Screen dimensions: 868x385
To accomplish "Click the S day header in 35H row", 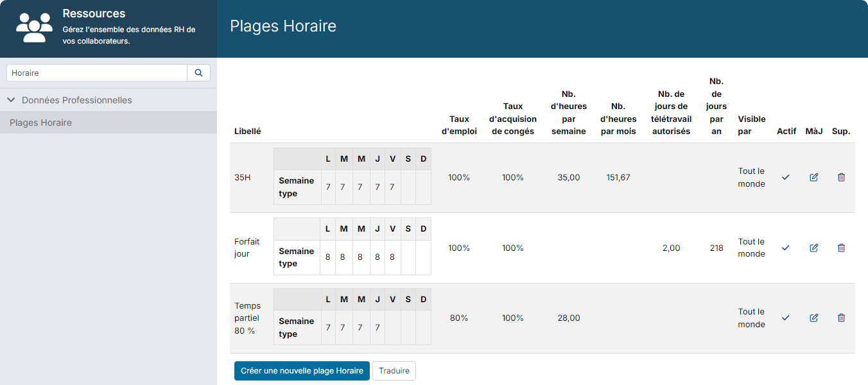I will (x=408, y=158).
